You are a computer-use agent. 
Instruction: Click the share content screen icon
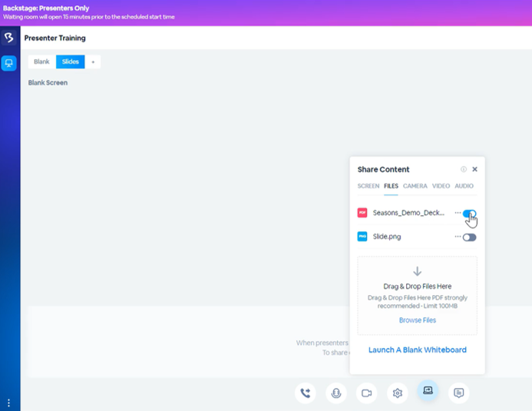pos(428,391)
